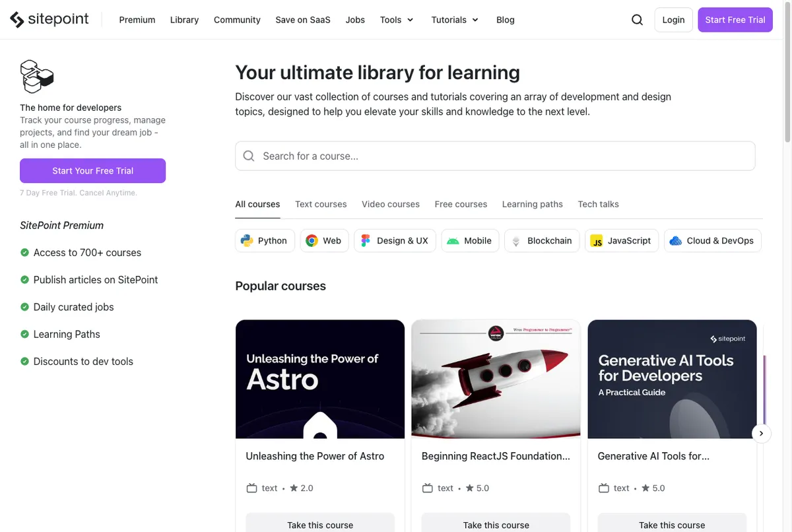The height and width of the screenshot is (532, 792).
Task: Expand the Tools dropdown in the navigation
Action: pos(397,20)
